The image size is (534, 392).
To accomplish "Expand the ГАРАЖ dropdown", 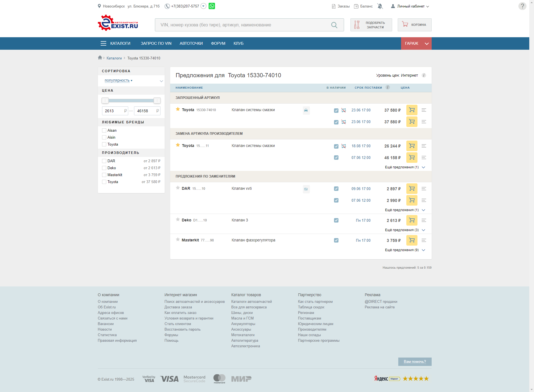I will (x=427, y=44).
